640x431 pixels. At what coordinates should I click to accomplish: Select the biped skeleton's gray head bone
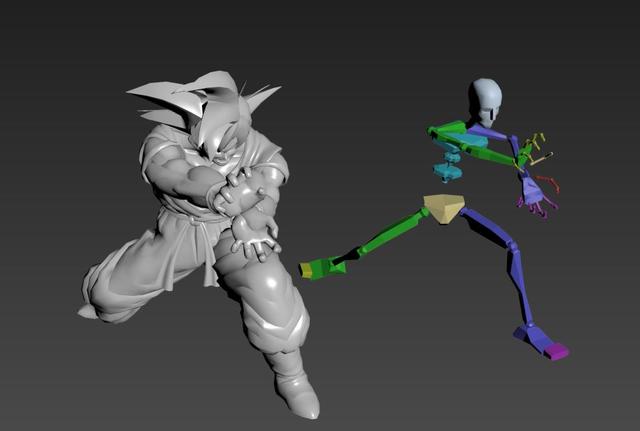[x=487, y=102]
